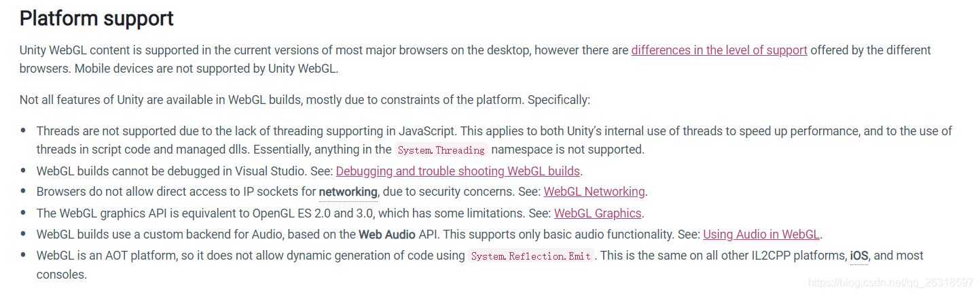Click the dotted-underlined 'networking' glossary term
The width and height of the screenshot is (980, 295).
click(348, 192)
